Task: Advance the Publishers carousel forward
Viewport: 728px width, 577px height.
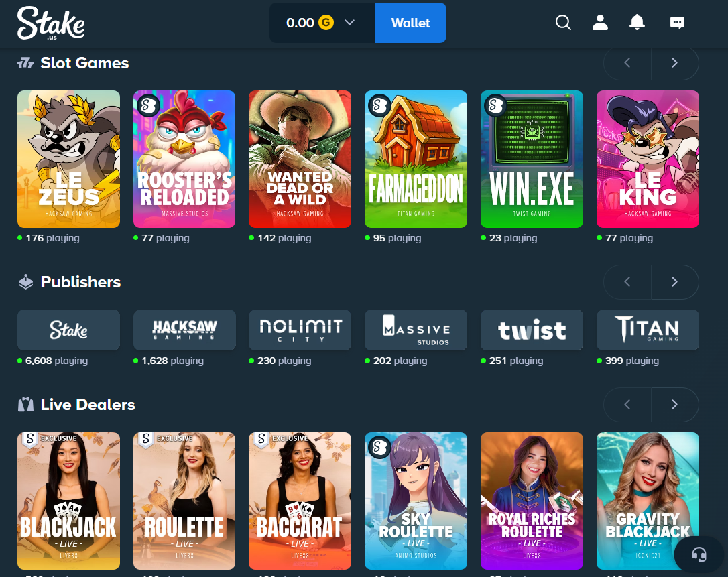Action: 675,281
